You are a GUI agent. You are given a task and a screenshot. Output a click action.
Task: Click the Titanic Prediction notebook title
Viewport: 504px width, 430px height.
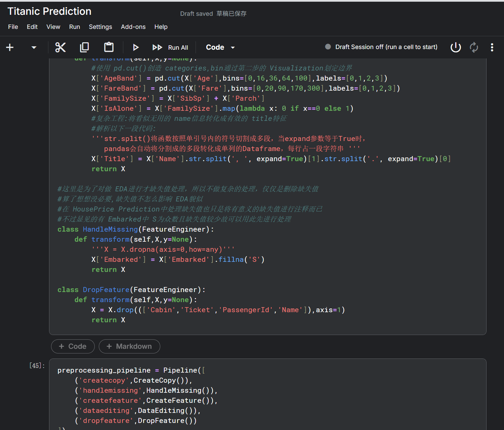click(x=49, y=11)
